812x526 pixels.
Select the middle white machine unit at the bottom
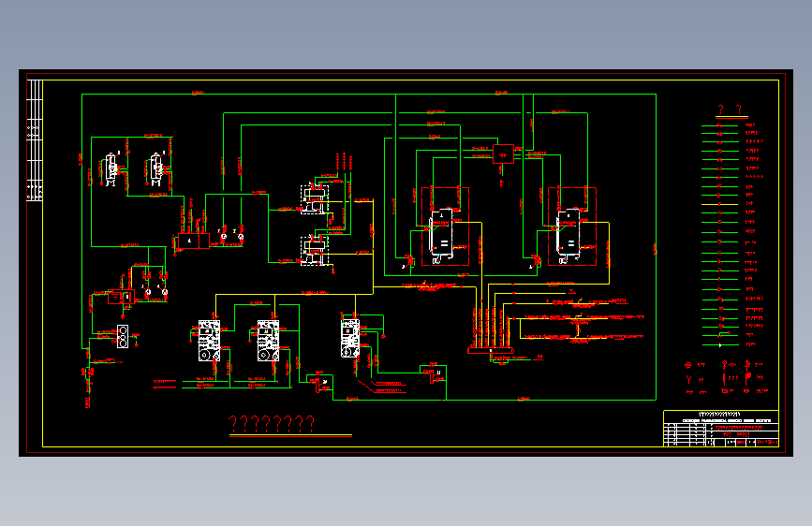tap(268, 340)
